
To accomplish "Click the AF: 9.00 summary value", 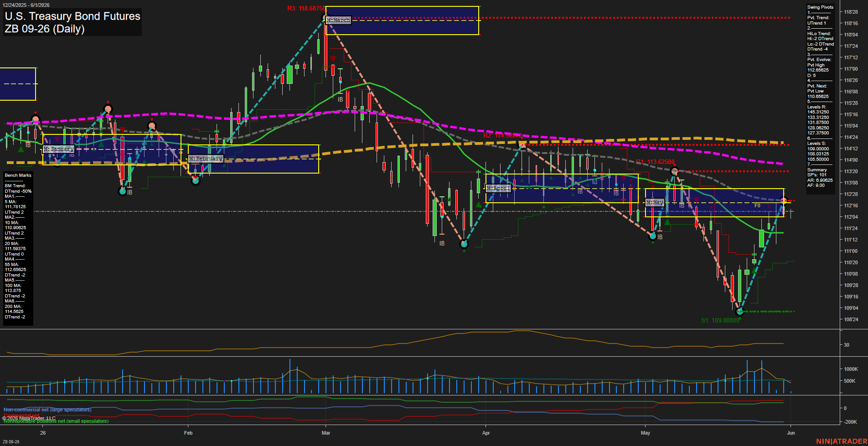I will [x=816, y=185].
